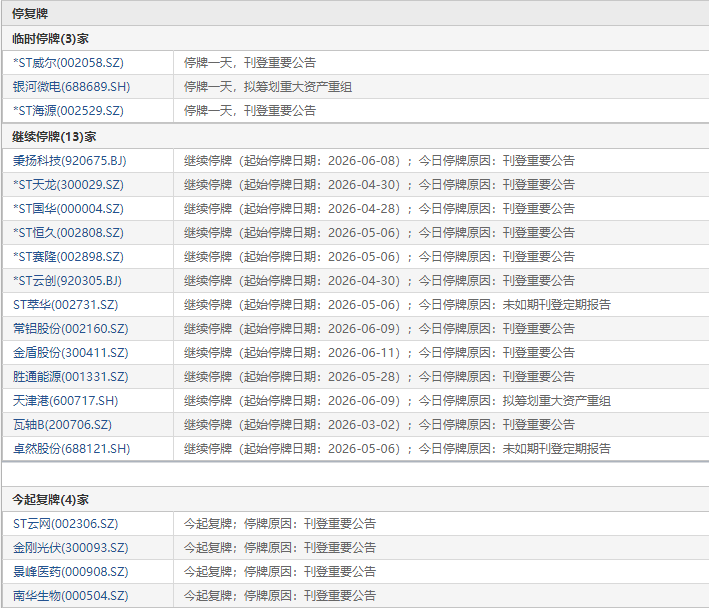The width and height of the screenshot is (709, 608).
Task: Select 瓦轴B row text dated 2026-03-02
Action: (379, 424)
